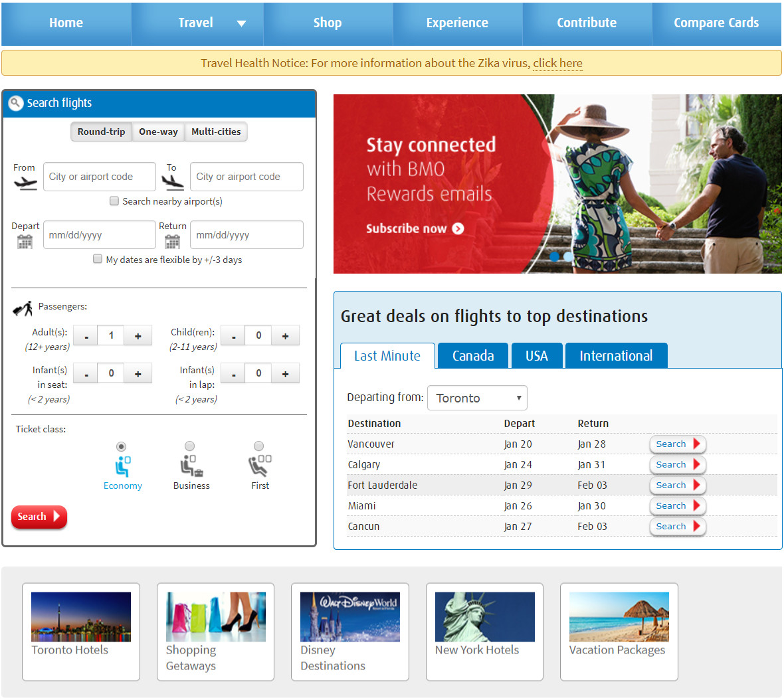Switch to the USA deals tab
The width and height of the screenshot is (784, 700).
click(536, 356)
